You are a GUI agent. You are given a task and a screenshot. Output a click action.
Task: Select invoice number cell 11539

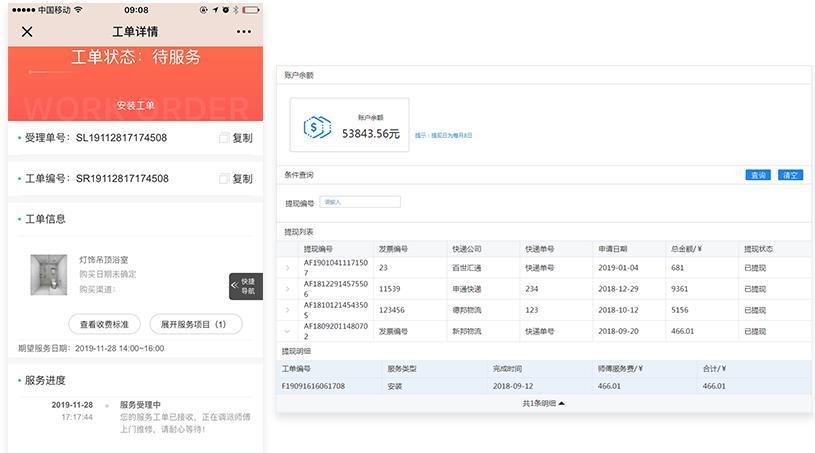coord(389,289)
